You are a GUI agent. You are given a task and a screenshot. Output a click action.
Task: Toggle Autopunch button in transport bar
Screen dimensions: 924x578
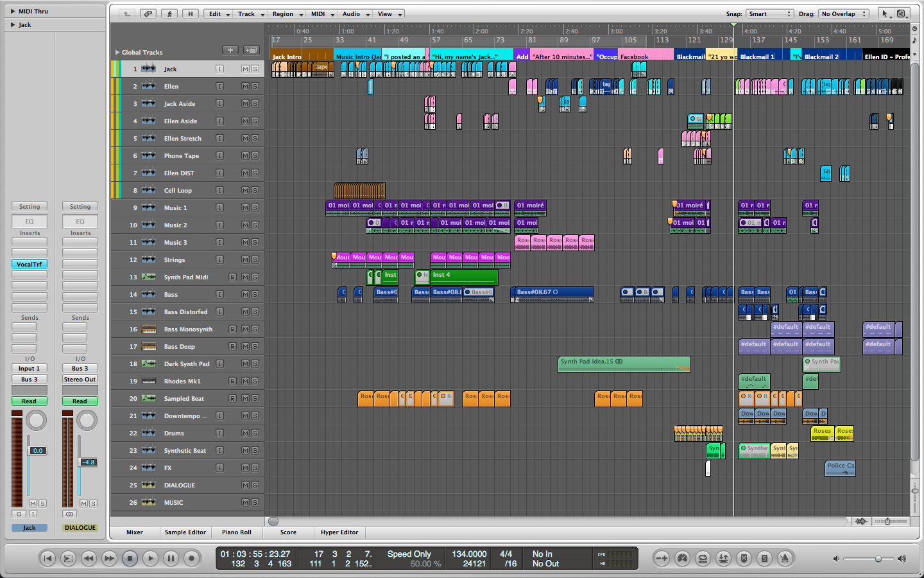[x=723, y=559]
